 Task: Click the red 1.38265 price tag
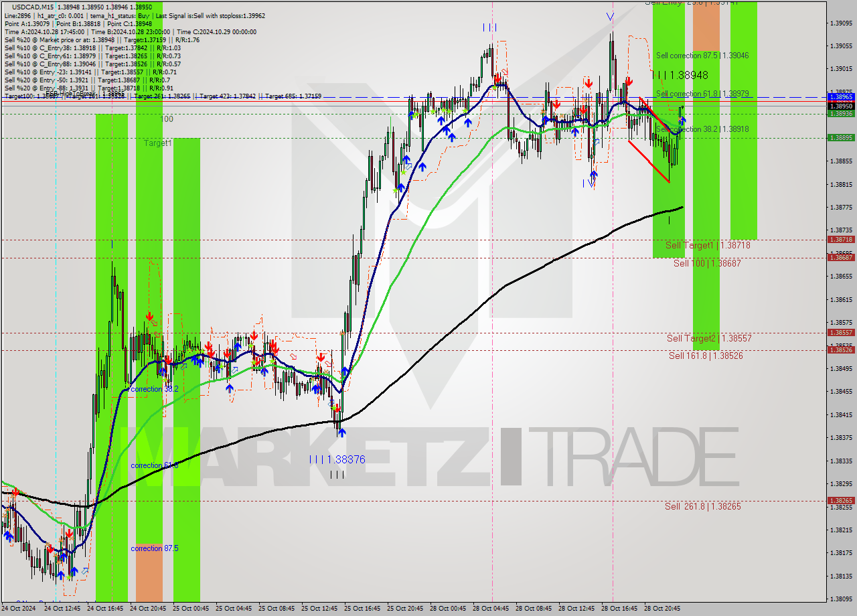tap(841, 501)
